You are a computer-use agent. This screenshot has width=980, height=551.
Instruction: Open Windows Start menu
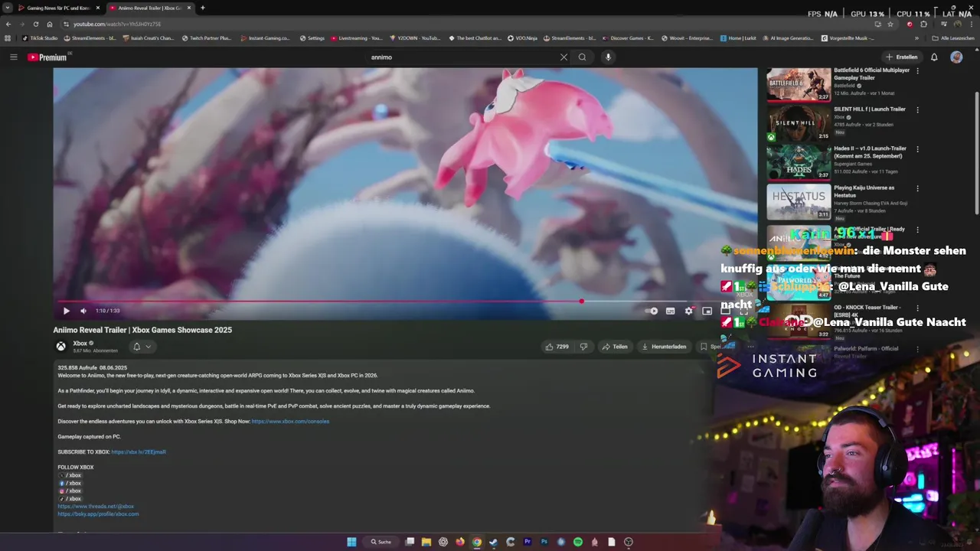351,542
